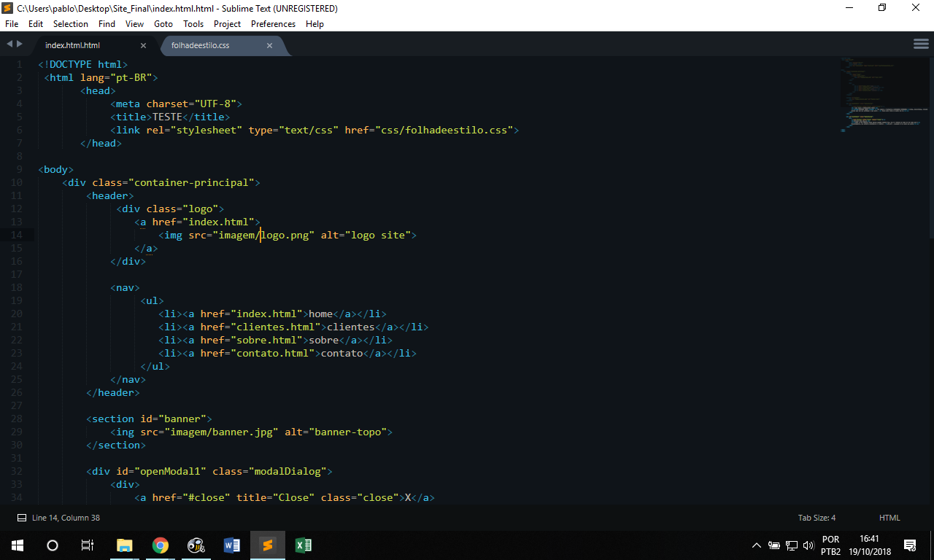Close the folhadeestilo.css tab

pos(269,45)
